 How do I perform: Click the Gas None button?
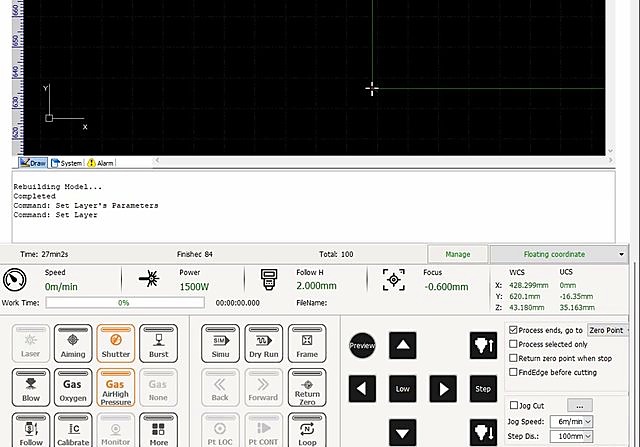point(158,387)
